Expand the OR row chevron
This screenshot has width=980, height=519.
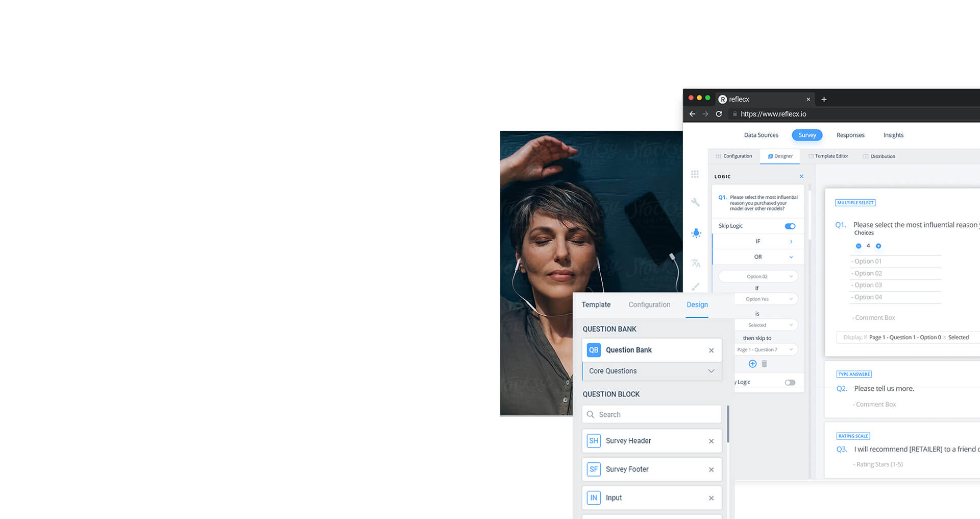(x=791, y=257)
